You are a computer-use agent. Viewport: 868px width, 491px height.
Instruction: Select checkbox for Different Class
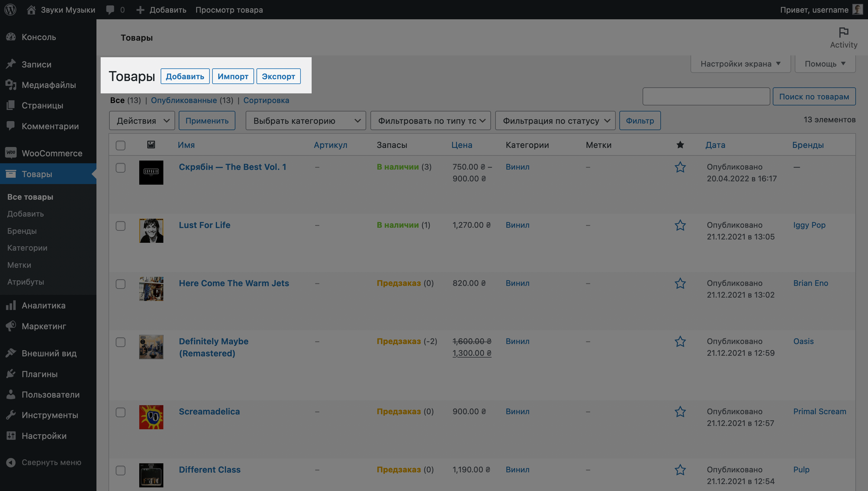tap(121, 471)
